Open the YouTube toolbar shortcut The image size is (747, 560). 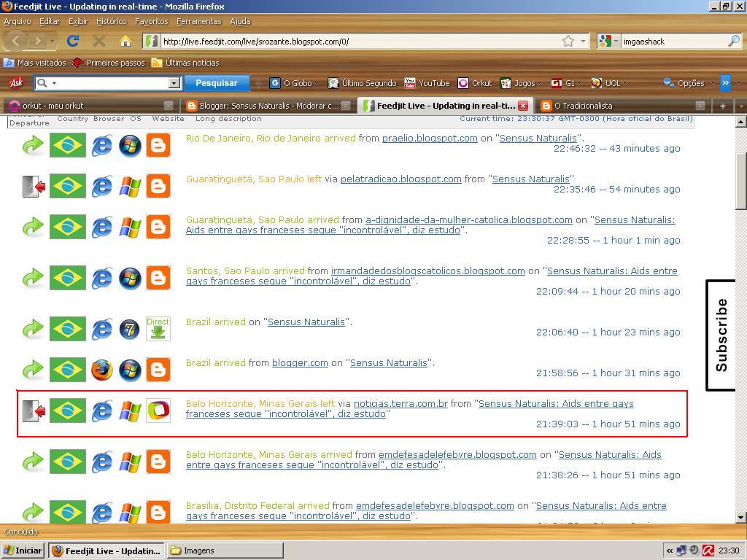point(427,83)
